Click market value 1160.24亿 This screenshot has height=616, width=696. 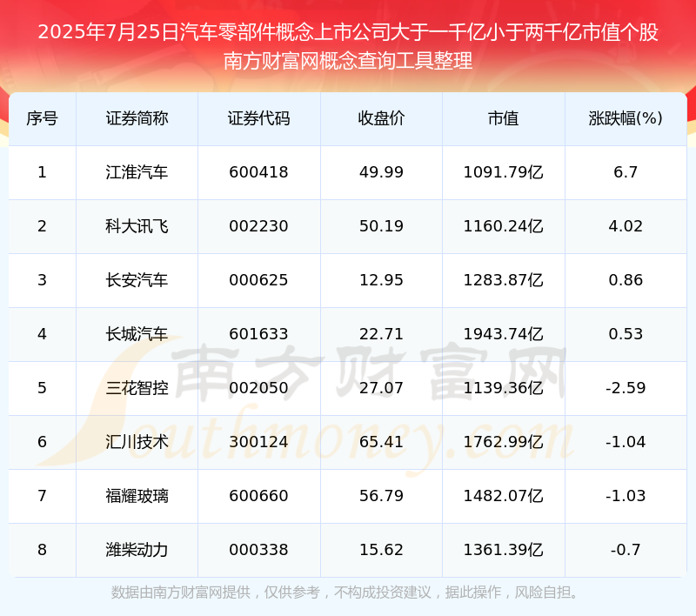(504, 226)
